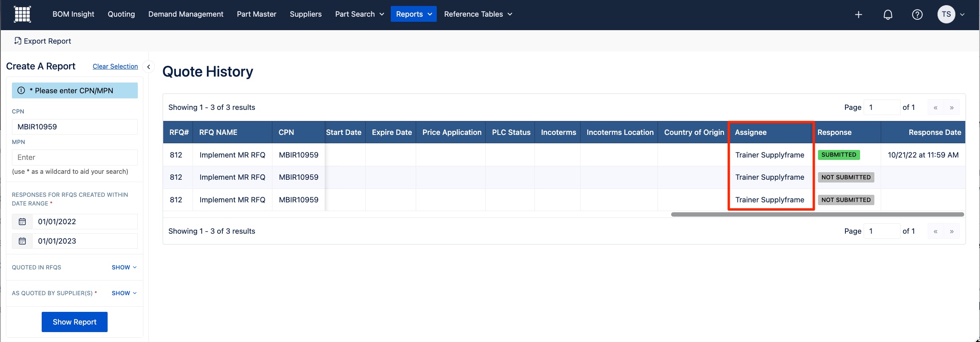Go to next page in bottom pagination
The height and width of the screenshot is (342, 980).
pyautogui.click(x=952, y=231)
